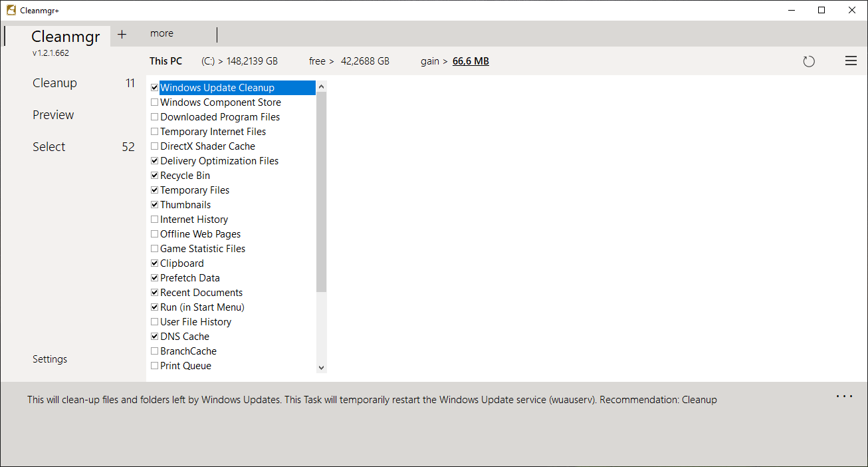Check the Print Queue option
Viewport: 868px width, 467px height.
[x=154, y=366]
